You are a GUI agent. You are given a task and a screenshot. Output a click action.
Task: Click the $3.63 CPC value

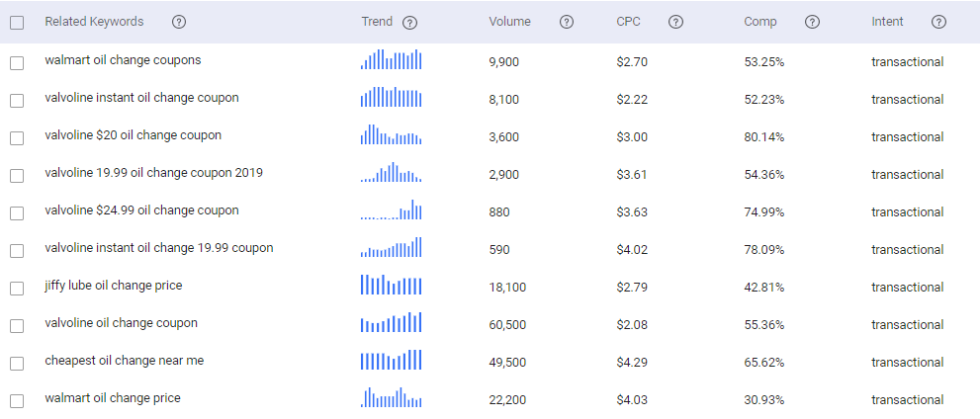(632, 212)
